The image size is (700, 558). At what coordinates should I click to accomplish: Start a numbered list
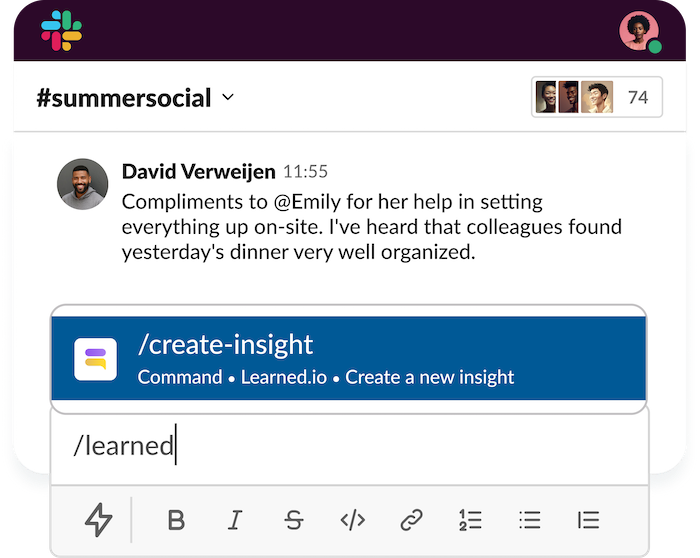[470, 519]
